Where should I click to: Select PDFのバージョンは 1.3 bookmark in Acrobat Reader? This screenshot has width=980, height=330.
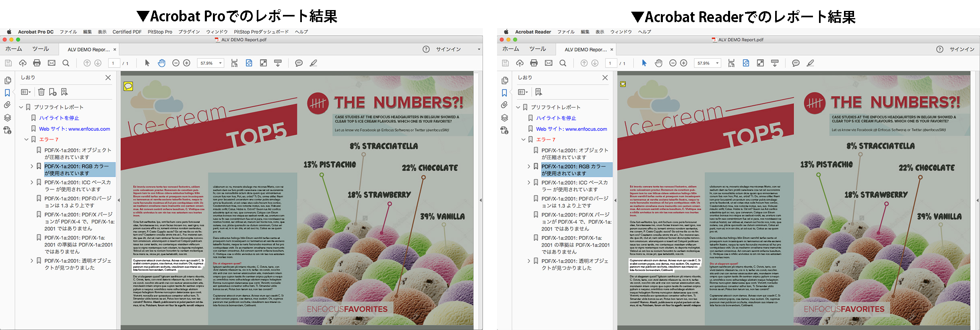pyautogui.click(x=575, y=202)
